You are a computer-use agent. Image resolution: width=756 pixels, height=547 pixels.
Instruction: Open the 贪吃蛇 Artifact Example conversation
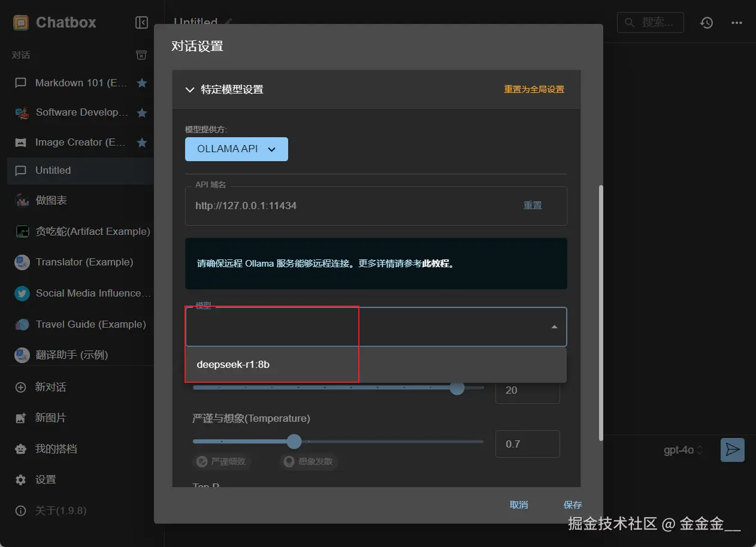(x=81, y=231)
